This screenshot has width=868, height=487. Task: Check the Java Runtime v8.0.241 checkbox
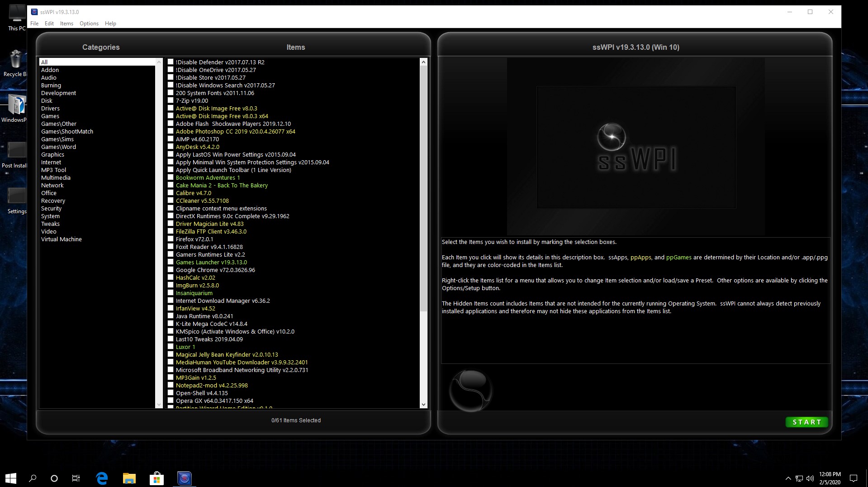171,316
